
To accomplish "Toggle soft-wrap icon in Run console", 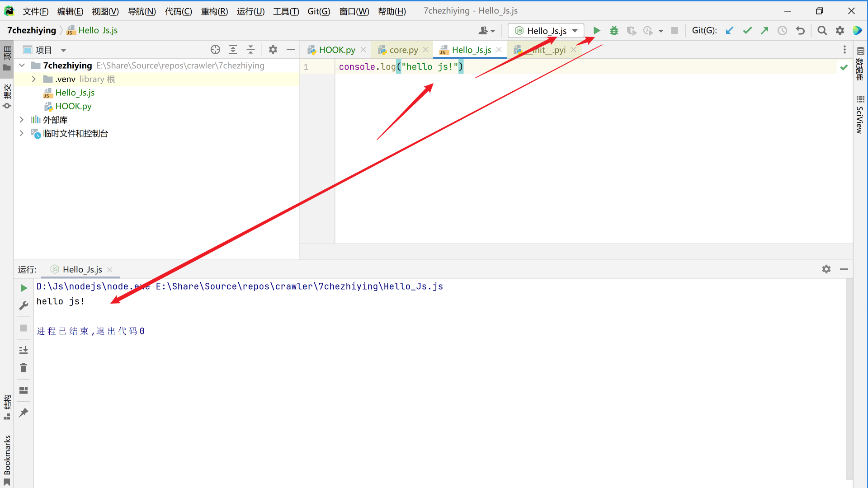I will 24,350.
